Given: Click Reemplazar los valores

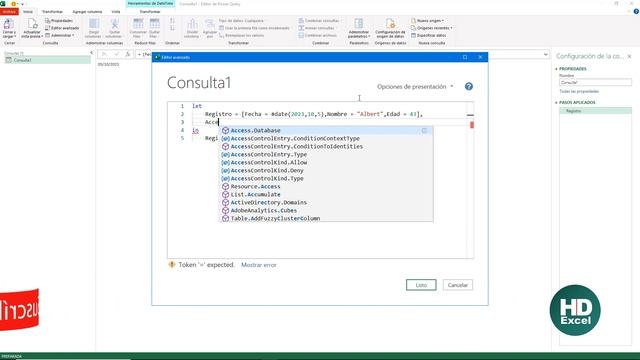Looking at the screenshot, I should tap(241, 35).
